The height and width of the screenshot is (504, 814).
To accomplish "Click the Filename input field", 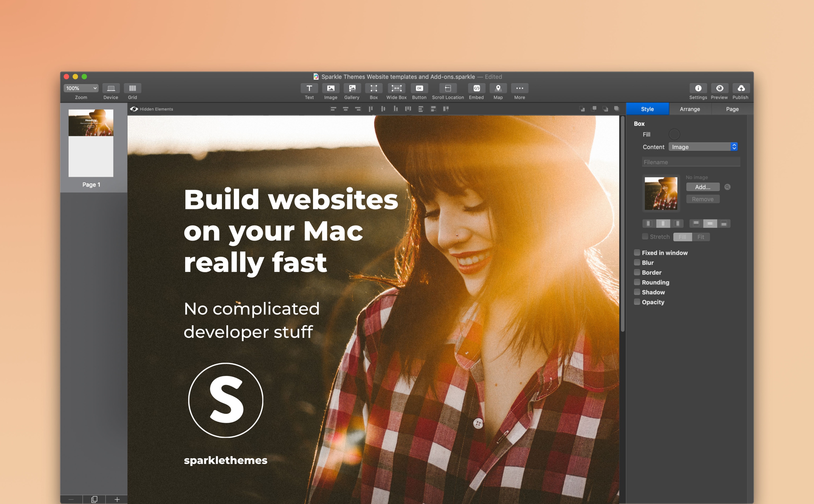I will [x=691, y=162].
